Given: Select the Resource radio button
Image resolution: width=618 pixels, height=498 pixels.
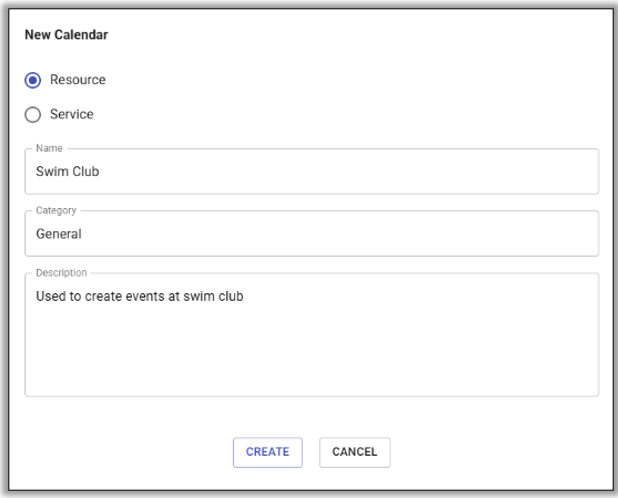Looking at the screenshot, I should (34, 80).
